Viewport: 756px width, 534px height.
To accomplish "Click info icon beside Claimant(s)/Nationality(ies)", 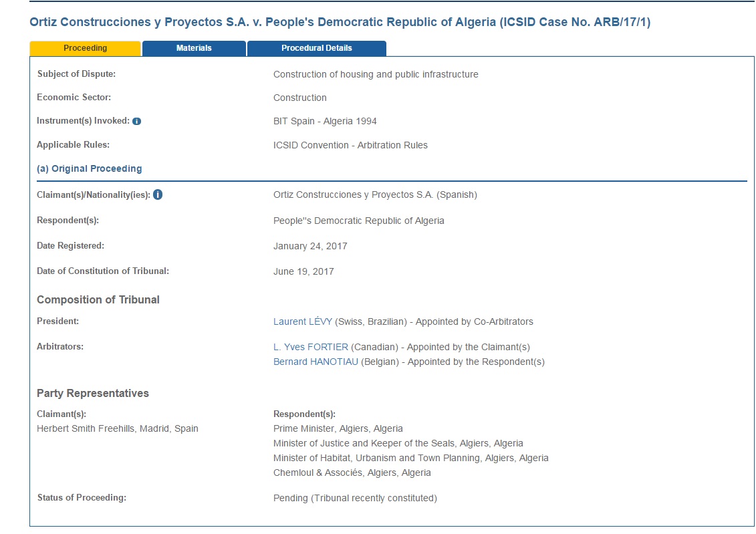I will [158, 195].
